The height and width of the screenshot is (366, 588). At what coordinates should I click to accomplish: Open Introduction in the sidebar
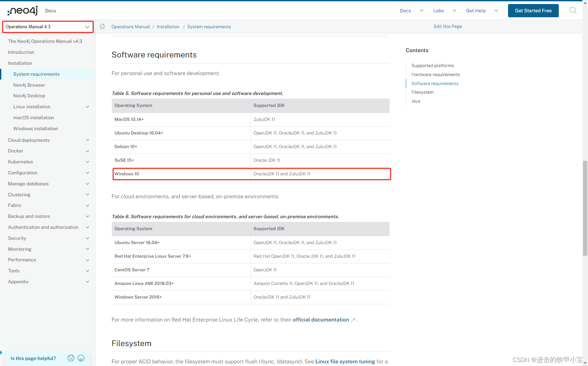click(21, 52)
